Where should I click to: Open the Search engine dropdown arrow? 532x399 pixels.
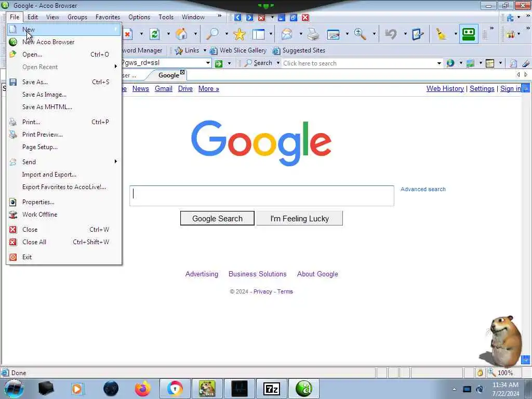[278, 63]
